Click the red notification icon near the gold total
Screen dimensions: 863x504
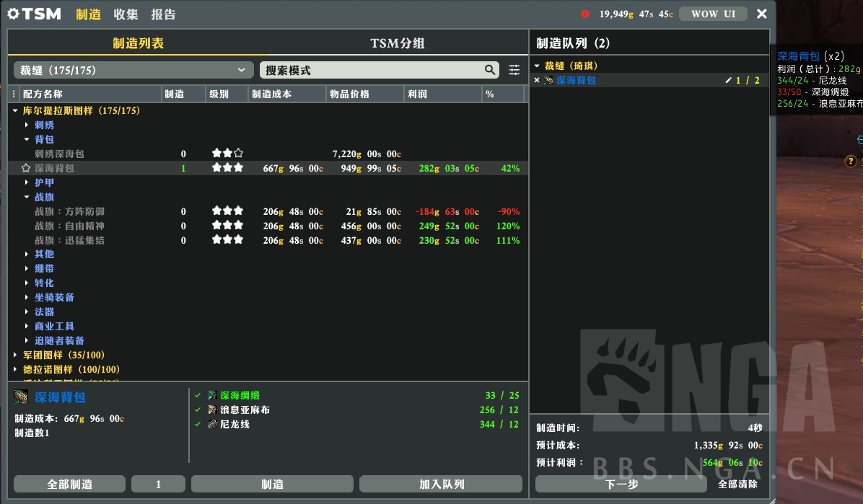(x=584, y=12)
